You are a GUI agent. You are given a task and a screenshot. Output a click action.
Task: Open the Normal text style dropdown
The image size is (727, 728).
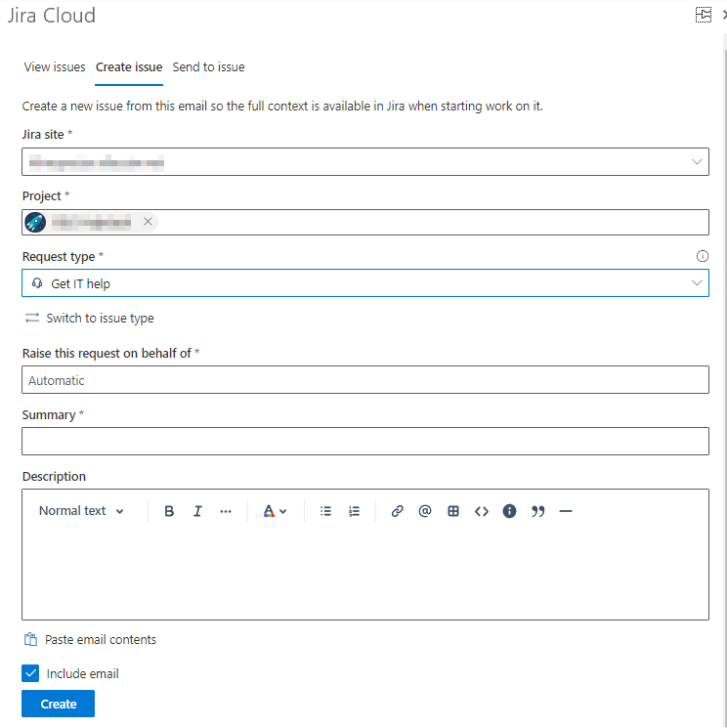click(81, 511)
